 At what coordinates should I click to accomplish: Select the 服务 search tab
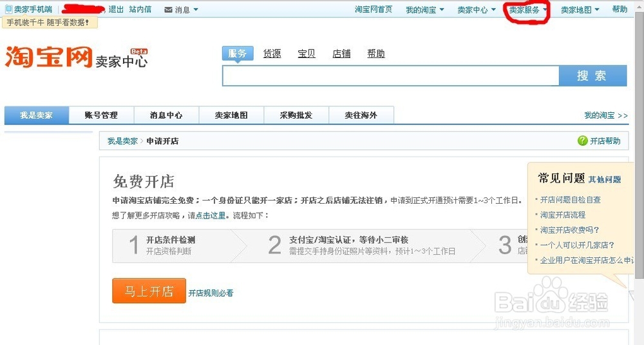click(x=238, y=54)
